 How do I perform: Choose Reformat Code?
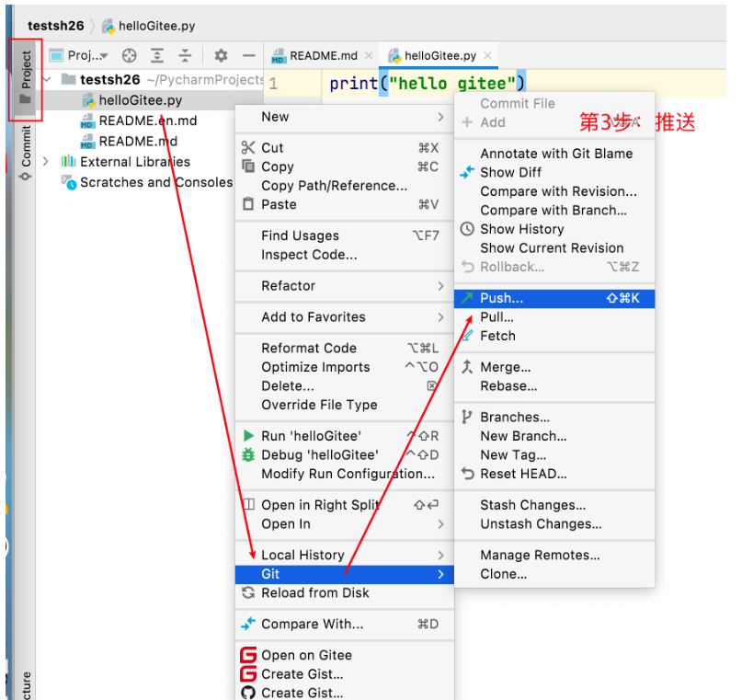[345, 348]
